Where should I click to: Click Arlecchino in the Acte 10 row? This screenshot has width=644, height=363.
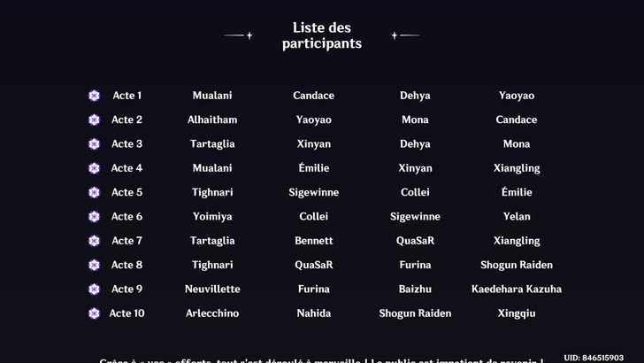pos(212,313)
